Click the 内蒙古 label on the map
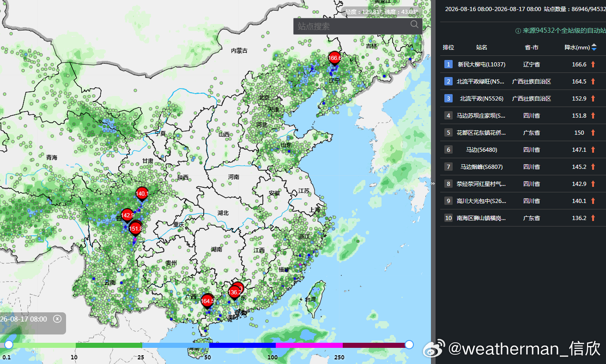The width and height of the screenshot is (606, 364). (x=239, y=51)
